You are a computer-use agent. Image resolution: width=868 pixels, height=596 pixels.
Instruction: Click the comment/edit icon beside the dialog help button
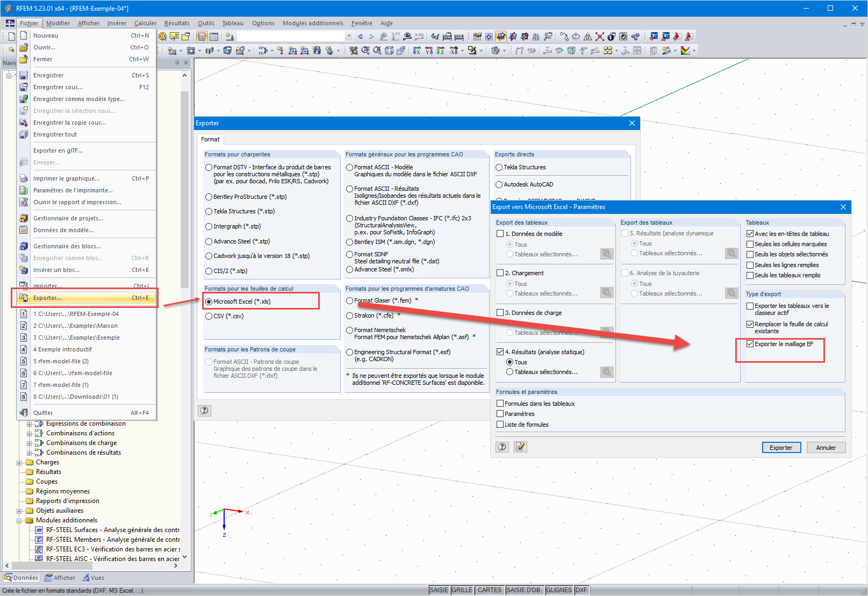tap(519, 447)
